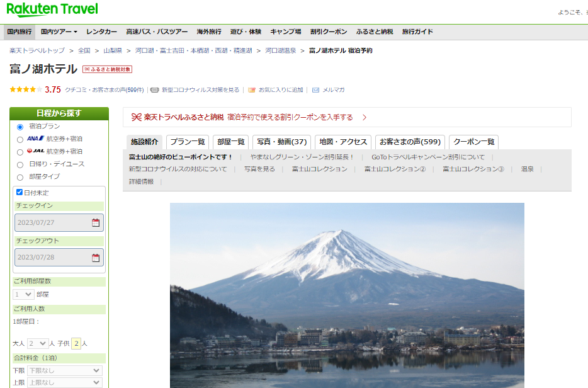Uncheck the 日付未定 checkbox

20,192
